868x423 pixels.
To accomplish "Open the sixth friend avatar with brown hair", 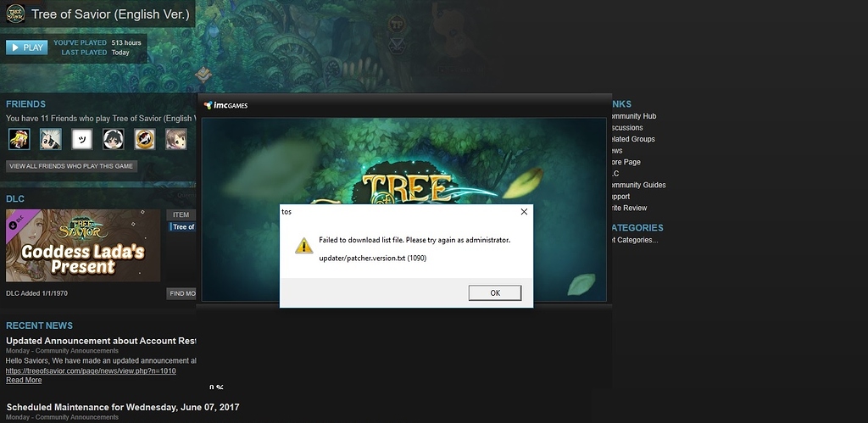I will coord(175,139).
